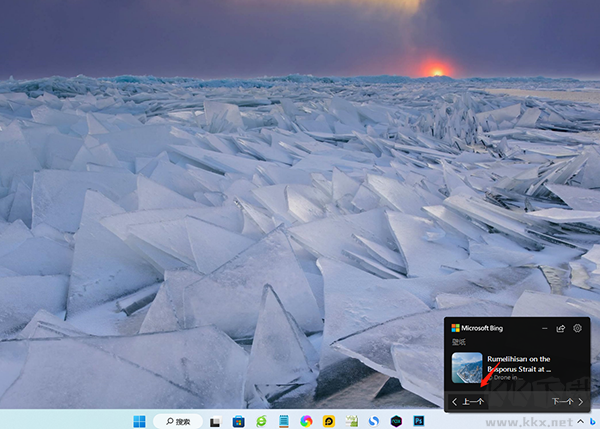Click the colorful circle taskbar app icon
This screenshot has width=600, height=429.
click(306, 421)
